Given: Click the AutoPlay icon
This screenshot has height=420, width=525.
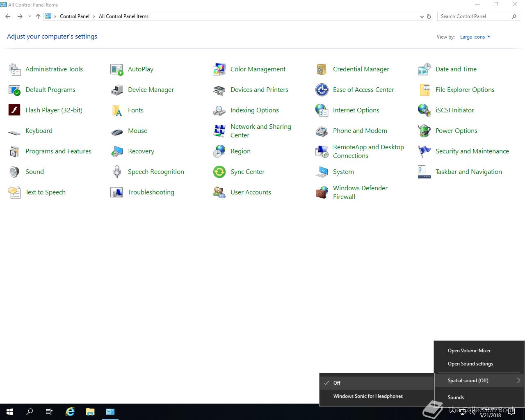Looking at the screenshot, I should click(x=117, y=69).
